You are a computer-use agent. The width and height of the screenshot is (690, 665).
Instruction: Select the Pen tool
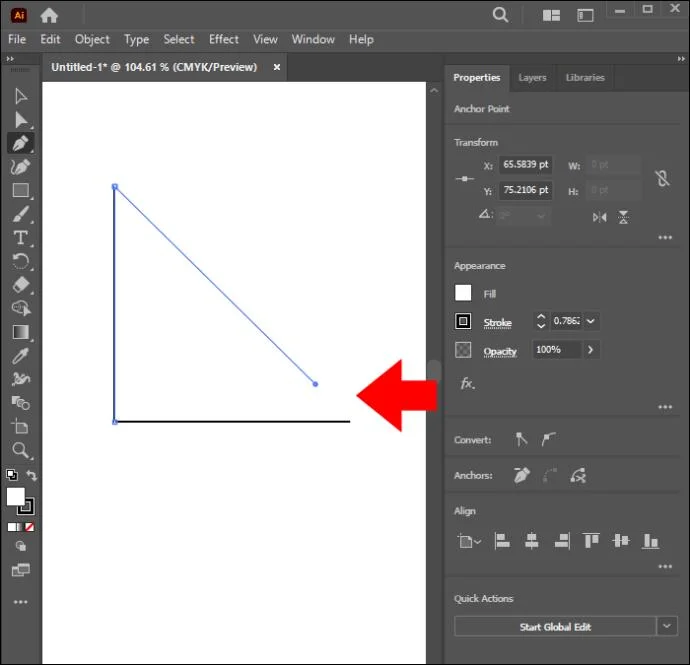[x=20, y=143]
